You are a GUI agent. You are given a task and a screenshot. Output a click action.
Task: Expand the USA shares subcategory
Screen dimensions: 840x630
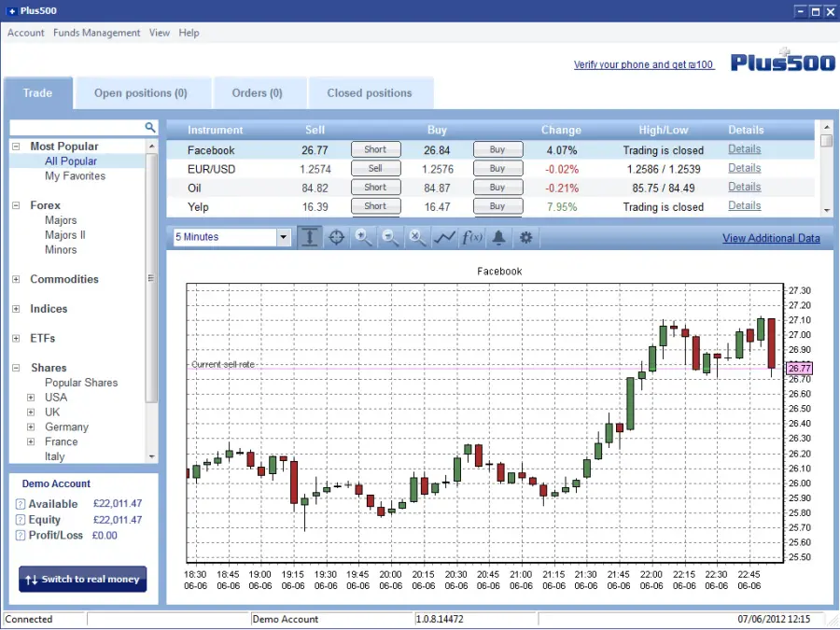(x=29, y=398)
